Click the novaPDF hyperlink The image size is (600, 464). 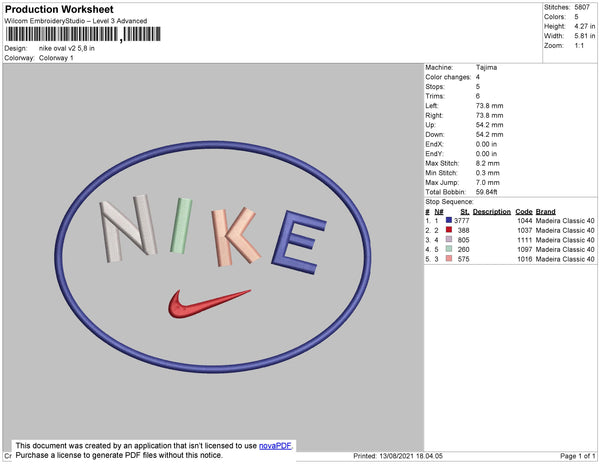(x=275, y=446)
